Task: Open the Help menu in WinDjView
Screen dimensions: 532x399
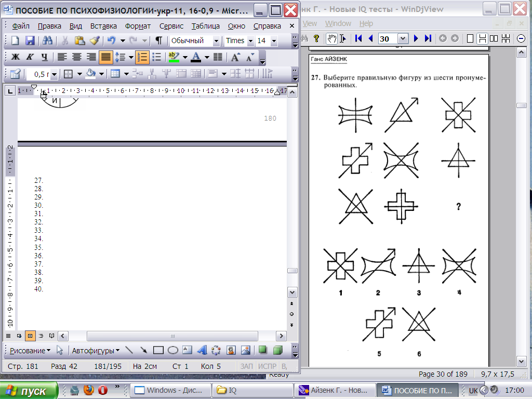Action: click(366, 23)
